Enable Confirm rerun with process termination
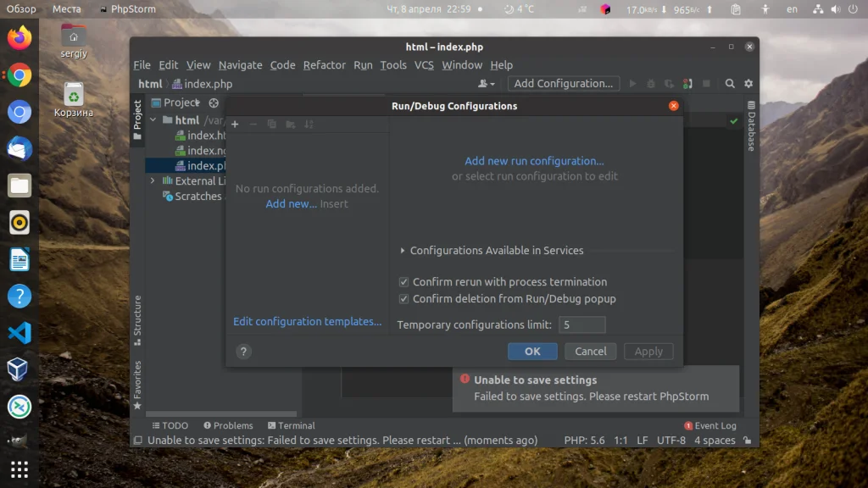868x488 pixels. click(404, 281)
